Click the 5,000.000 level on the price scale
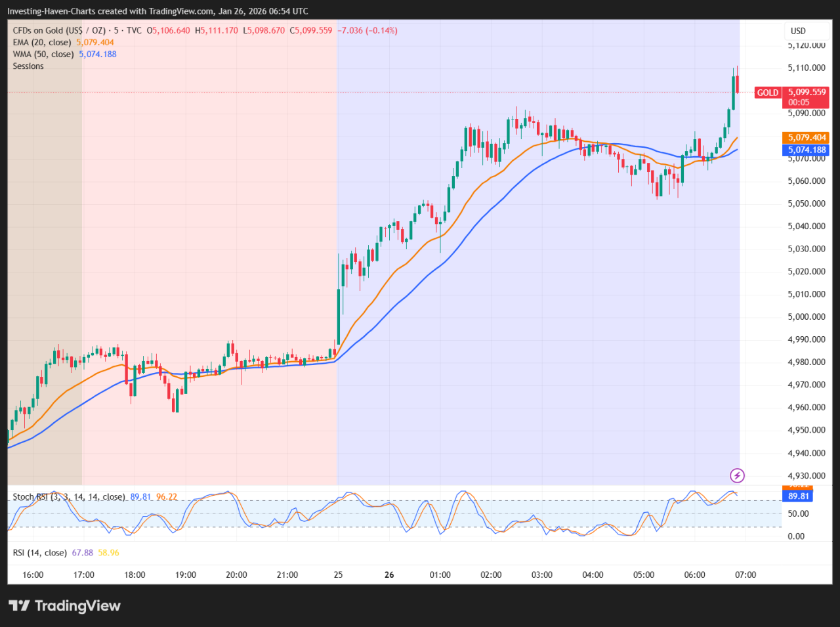840x627 pixels. [808, 316]
